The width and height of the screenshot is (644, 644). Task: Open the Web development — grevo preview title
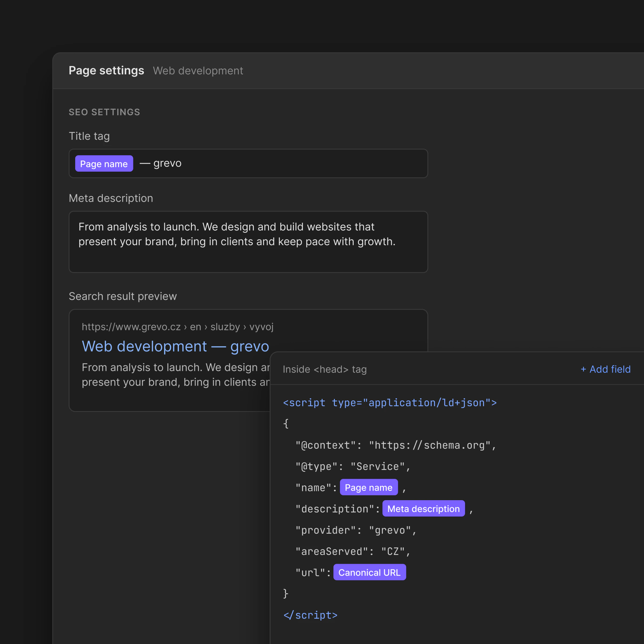tap(175, 346)
